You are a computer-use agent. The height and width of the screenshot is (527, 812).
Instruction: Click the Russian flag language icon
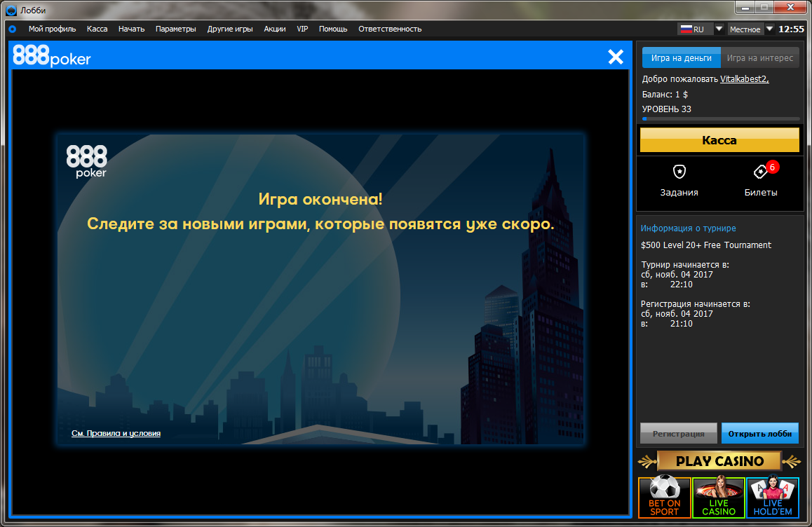(686, 29)
